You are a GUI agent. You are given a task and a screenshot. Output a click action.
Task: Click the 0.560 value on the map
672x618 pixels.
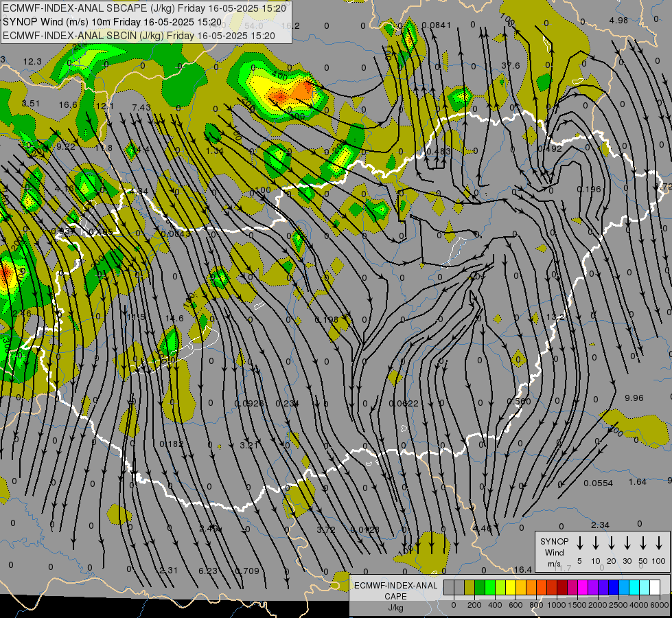click(x=518, y=401)
